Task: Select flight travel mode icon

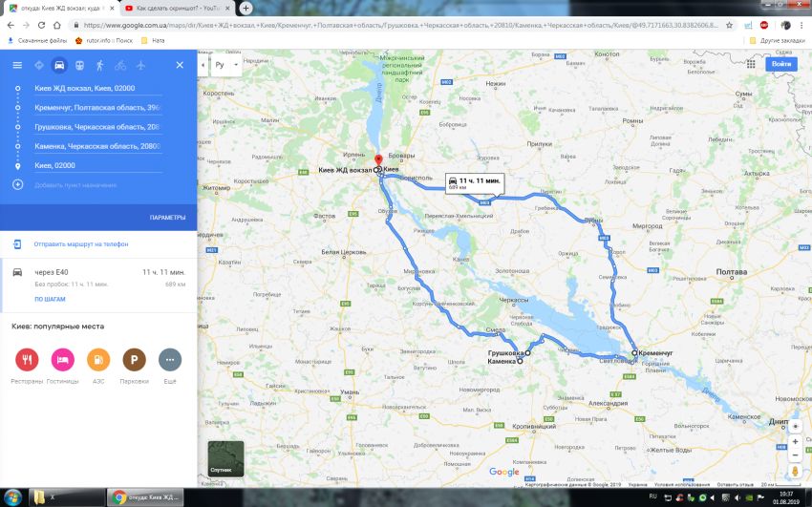Action: pyautogui.click(x=140, y=65)
